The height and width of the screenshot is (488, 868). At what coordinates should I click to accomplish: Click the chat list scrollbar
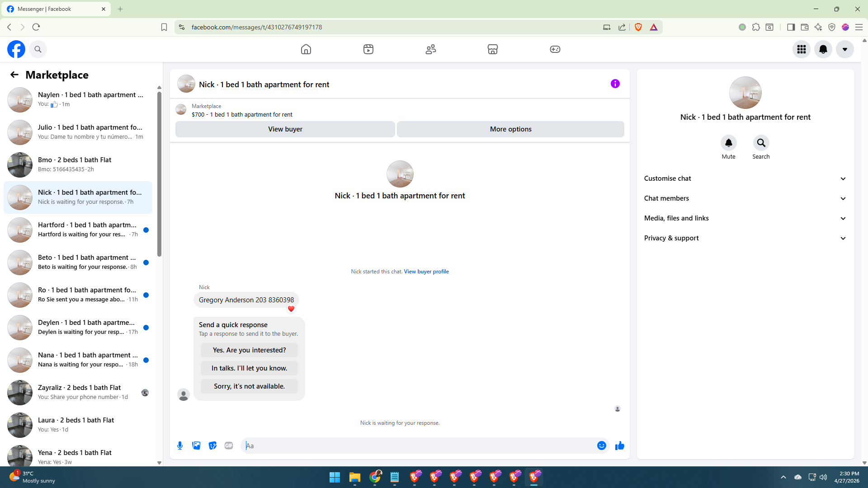pyautogui.click(x=159, y=174)
